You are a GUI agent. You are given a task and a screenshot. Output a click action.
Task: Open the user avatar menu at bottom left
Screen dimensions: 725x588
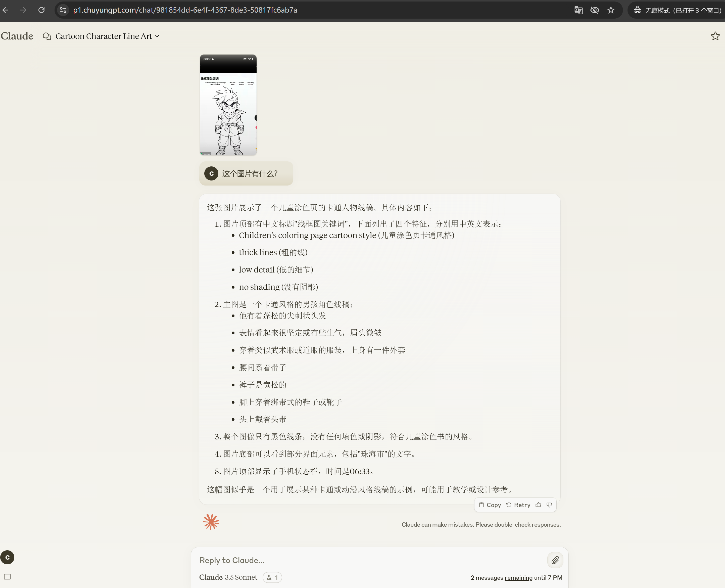(x=8, y=558)
